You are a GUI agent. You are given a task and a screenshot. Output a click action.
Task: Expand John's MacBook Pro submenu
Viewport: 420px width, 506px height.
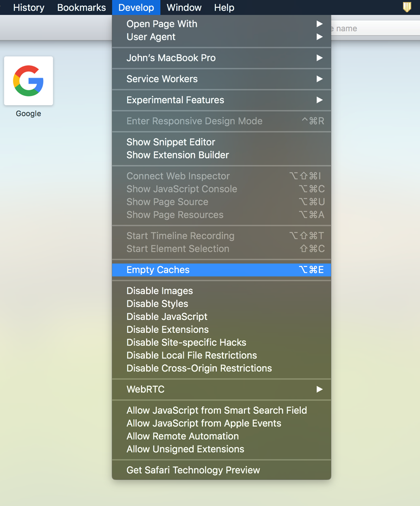(x=222, y=58)
